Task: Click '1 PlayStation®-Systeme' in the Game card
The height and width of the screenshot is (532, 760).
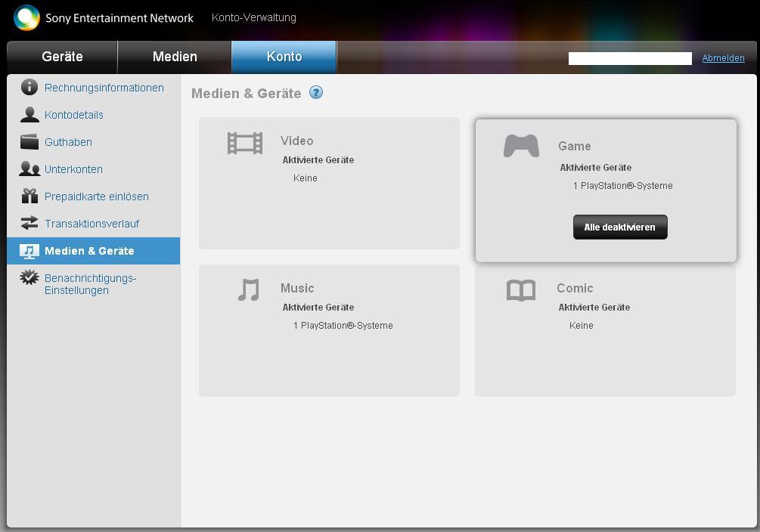Action: (623, 186)
